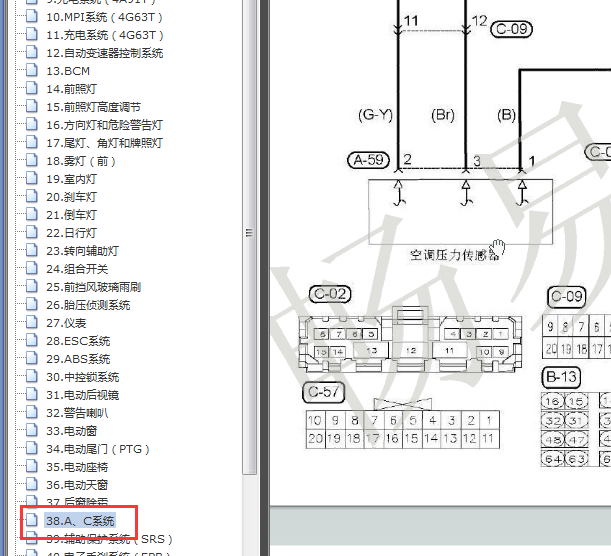This screenshot has width=611, height=556.
Task: Go to bookmark 22.日行灯
Action: 71,233
